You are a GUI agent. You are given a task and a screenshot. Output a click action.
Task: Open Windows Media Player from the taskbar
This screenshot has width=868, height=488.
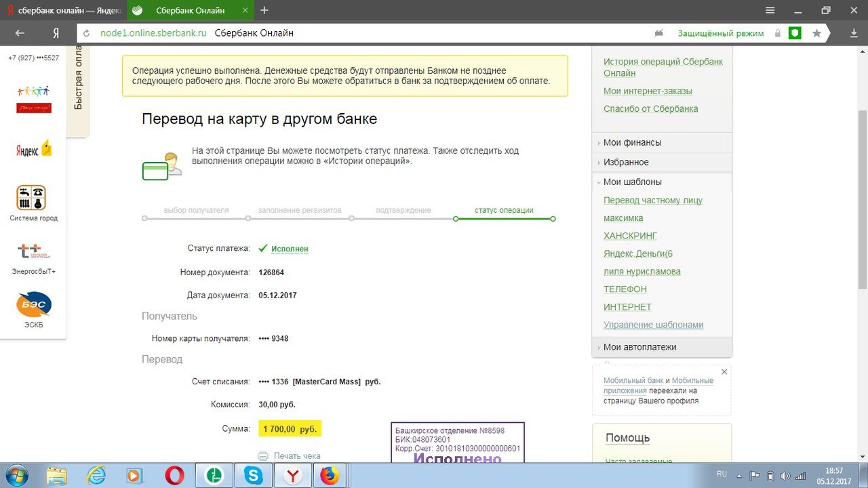135,476
